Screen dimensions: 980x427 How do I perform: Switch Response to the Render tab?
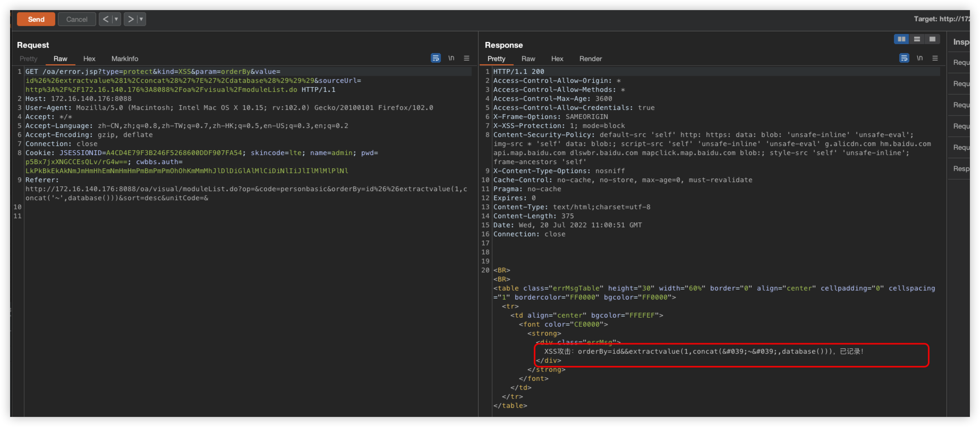click(x=590, y=59)
